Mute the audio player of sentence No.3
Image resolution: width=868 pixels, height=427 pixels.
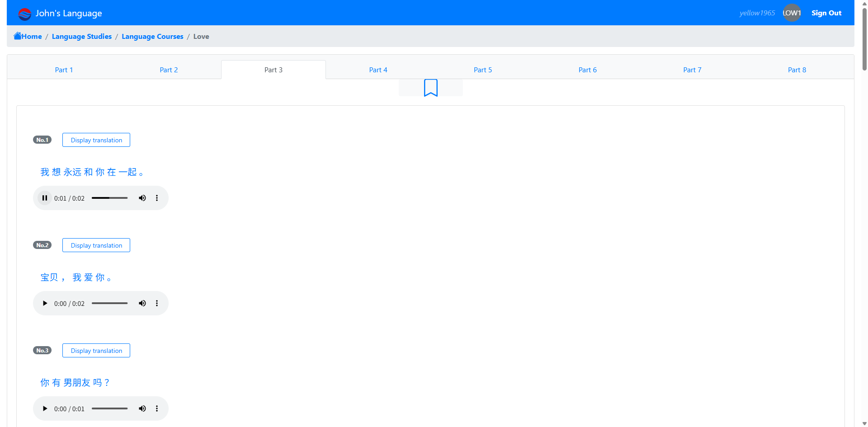(x=142, y=408)
